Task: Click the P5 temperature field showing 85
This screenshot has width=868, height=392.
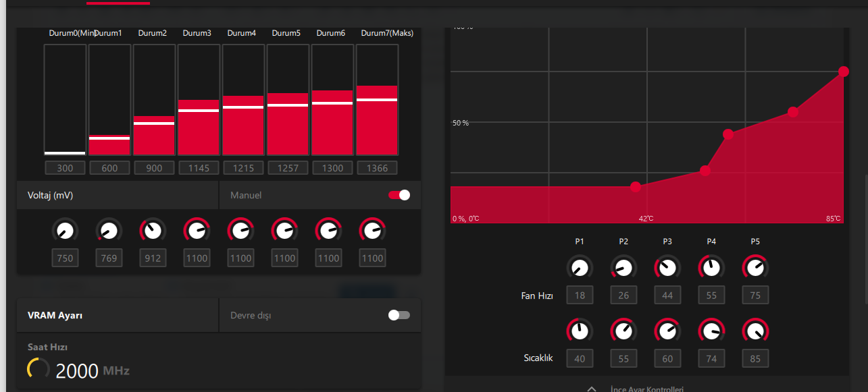Action: pyautogui.click(x=755, y=359)
